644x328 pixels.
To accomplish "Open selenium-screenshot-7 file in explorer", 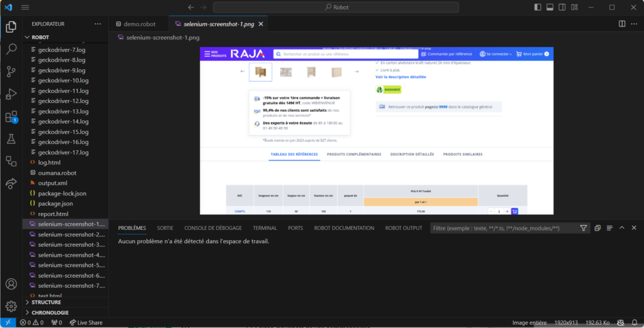I will tap(65, 286).
